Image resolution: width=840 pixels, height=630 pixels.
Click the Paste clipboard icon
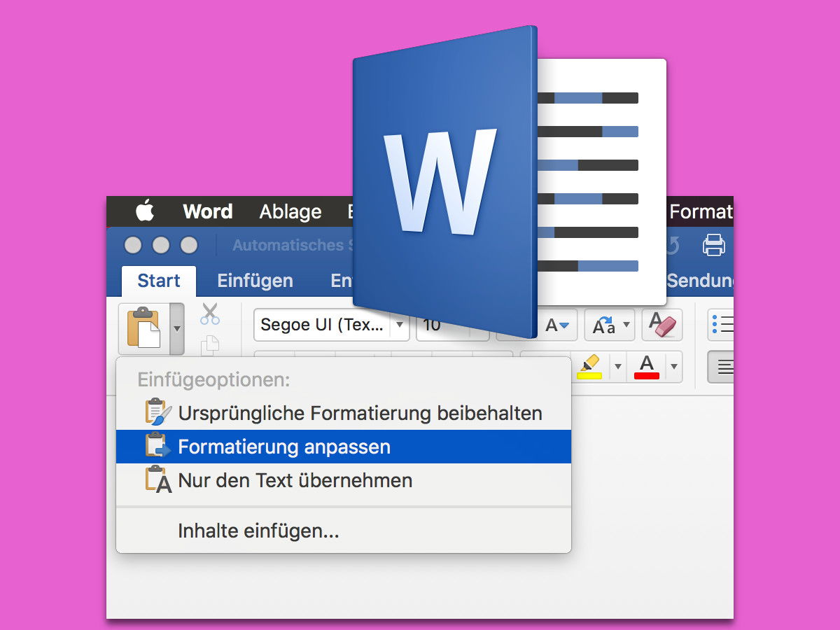click(x=143, y=328)
